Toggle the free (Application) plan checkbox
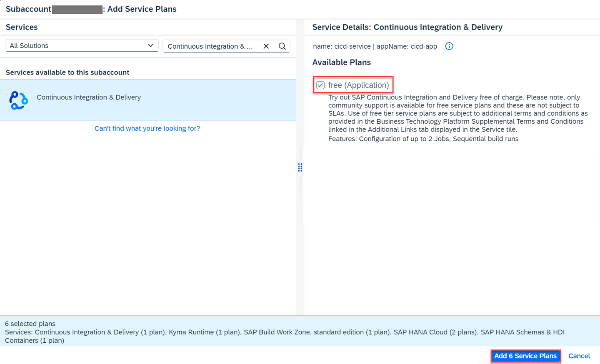 [320, 85]
